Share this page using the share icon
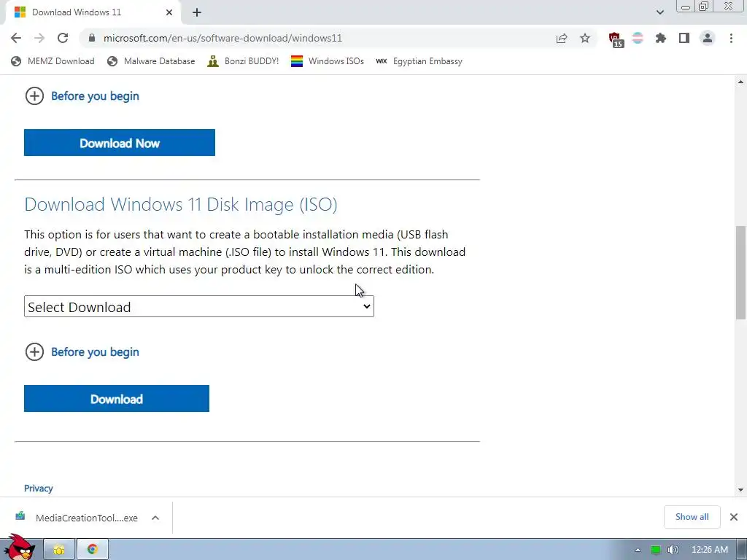747x560 pixels. (x=562, y=38)
